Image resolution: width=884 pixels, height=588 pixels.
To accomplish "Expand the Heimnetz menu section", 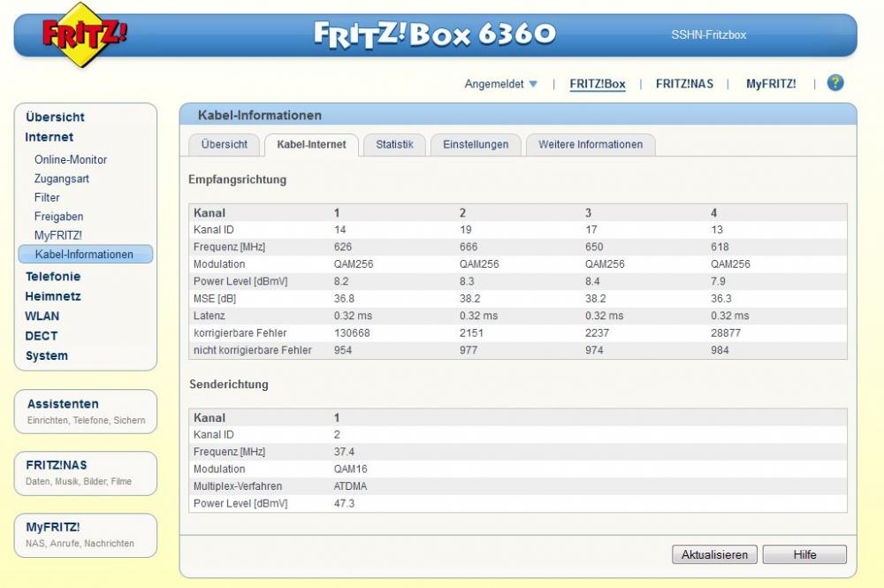I will pos(53,296).
